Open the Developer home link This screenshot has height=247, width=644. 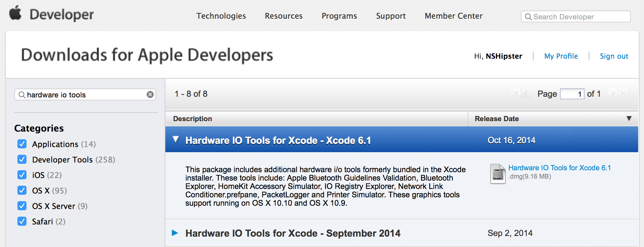[62, 15]
